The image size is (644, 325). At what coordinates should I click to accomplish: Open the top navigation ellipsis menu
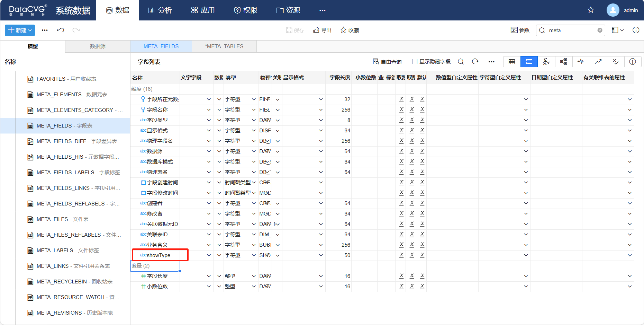click(323, 10)
